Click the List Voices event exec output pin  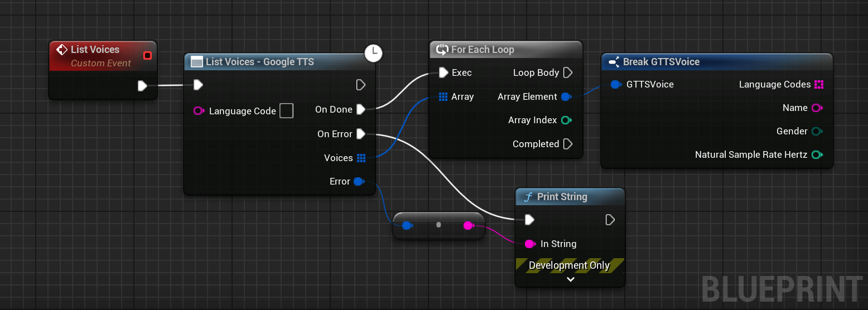pos(142,85)
